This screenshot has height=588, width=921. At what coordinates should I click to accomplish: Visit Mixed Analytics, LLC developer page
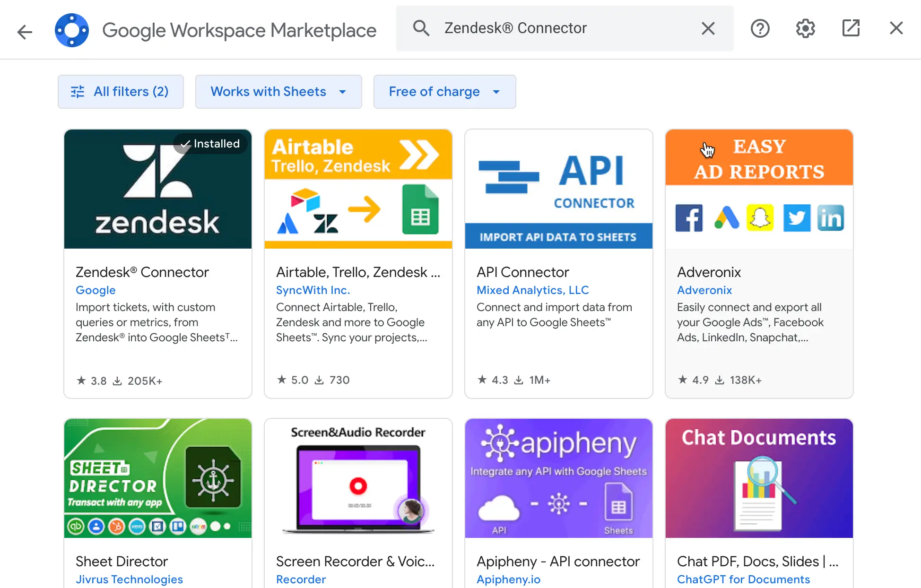pos(532,290)
